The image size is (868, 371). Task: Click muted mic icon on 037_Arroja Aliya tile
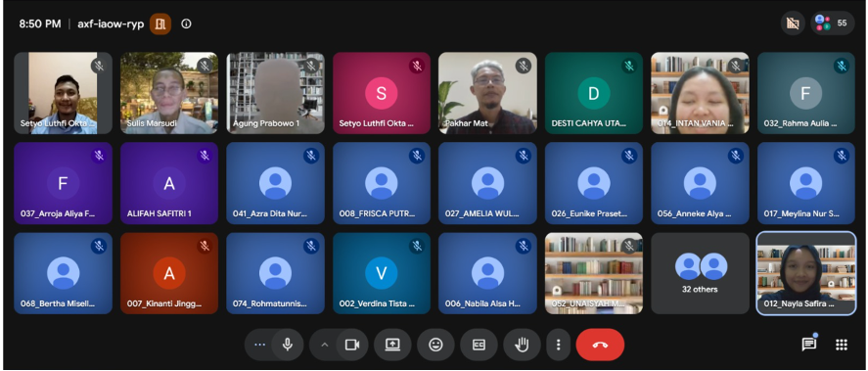coord(99,156)
